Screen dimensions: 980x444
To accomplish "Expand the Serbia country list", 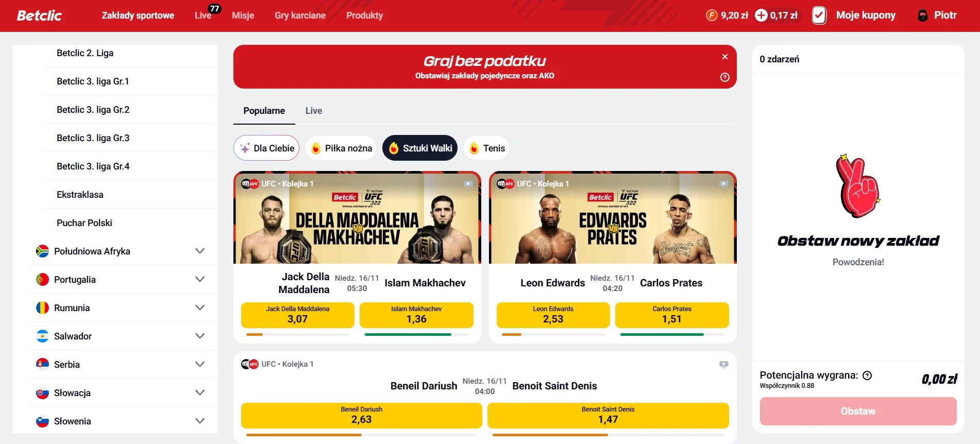I will coord(199,364).
